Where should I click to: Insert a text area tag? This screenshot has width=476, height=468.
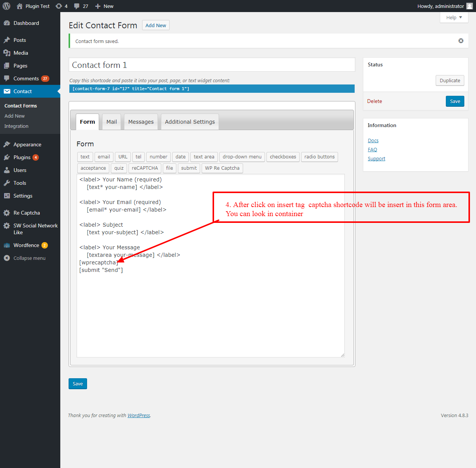coord(204,157)
